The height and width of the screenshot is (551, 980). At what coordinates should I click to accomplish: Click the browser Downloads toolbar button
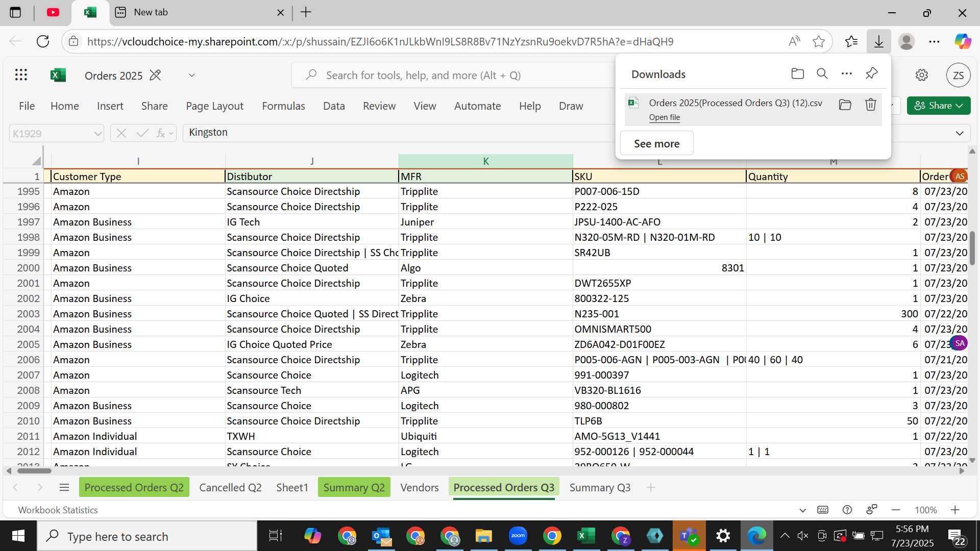coord(878,41)
